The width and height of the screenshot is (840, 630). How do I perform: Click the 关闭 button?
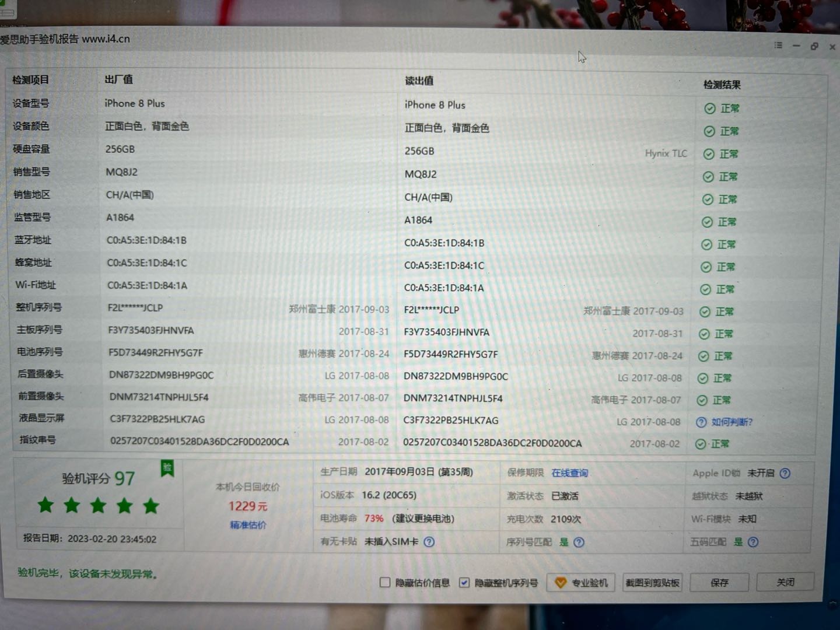click(785, 582)
